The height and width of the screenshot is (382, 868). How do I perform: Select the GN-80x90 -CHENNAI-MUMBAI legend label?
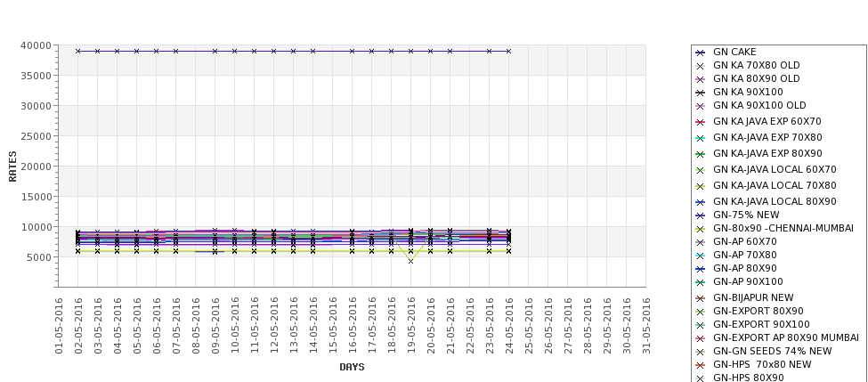[x=783, y=228]
